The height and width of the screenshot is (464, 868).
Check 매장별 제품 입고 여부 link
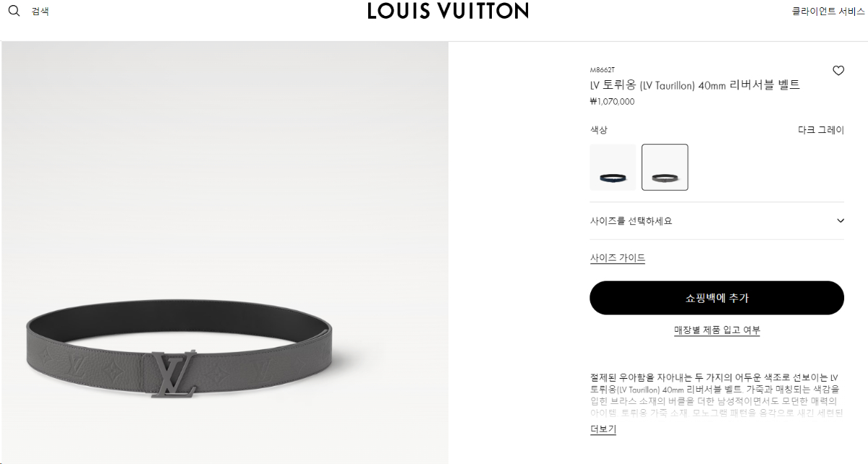[x=717, y=330]
